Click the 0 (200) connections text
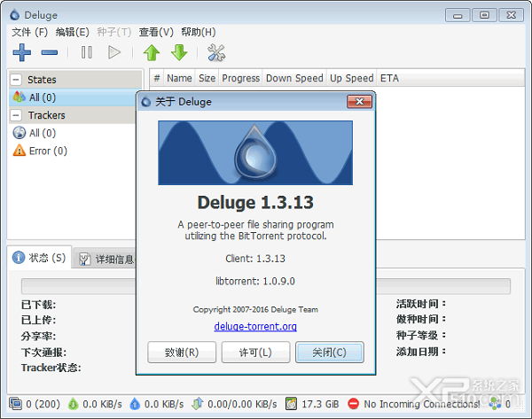Viewport: 532px width, 419px height. click(x=43, y=404)
